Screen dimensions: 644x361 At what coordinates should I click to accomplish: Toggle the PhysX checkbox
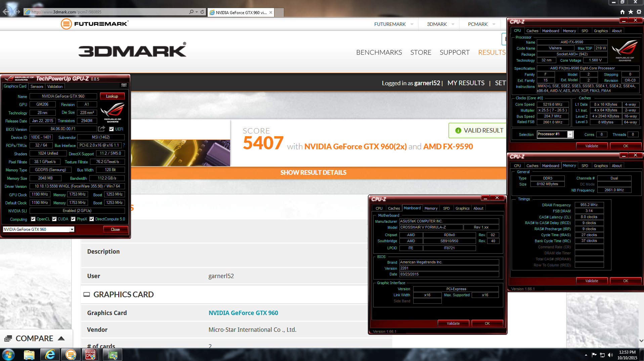coord(73,219)
